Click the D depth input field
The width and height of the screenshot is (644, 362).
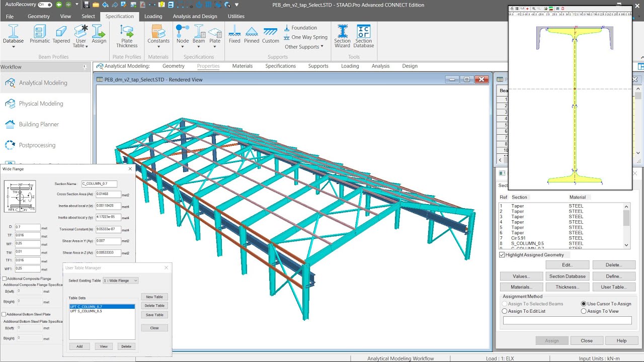[x=27, y=227]
